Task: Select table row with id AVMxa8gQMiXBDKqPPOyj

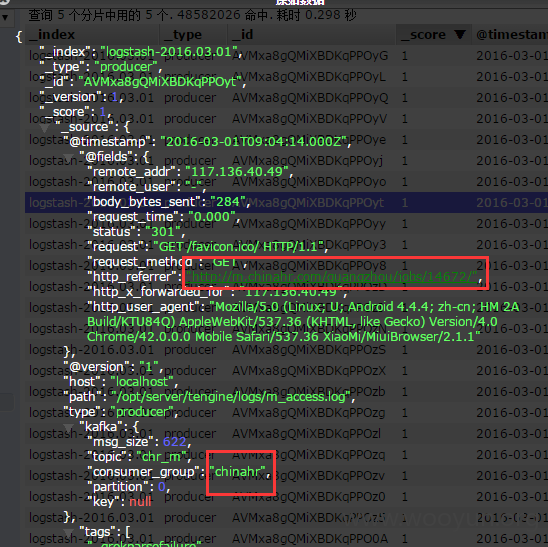Action: 286,161
